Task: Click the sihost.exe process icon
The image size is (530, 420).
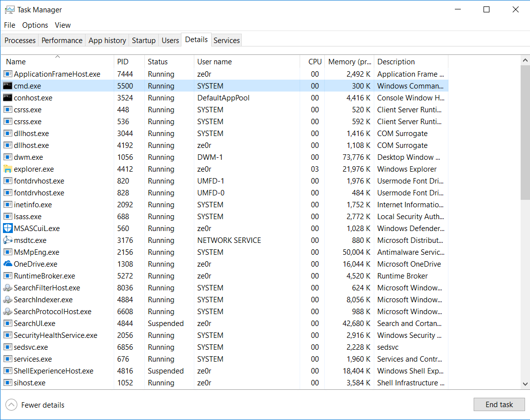Action: coord(8,383)
